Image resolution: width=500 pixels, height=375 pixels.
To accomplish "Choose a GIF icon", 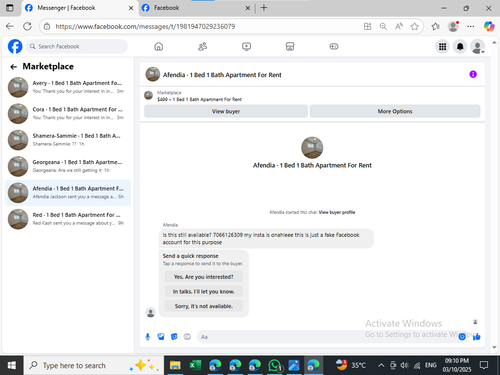I will (187, 337).
